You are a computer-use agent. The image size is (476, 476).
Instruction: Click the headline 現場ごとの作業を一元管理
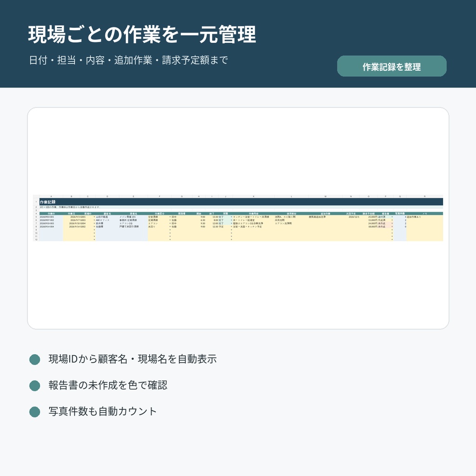(x=142, y=34)
